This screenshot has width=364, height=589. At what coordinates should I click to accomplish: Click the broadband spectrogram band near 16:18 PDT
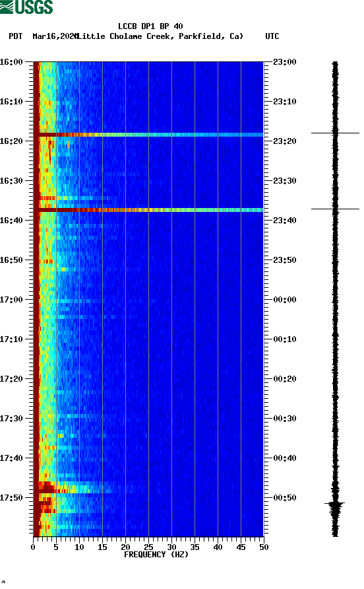click(x=148, y=135)
